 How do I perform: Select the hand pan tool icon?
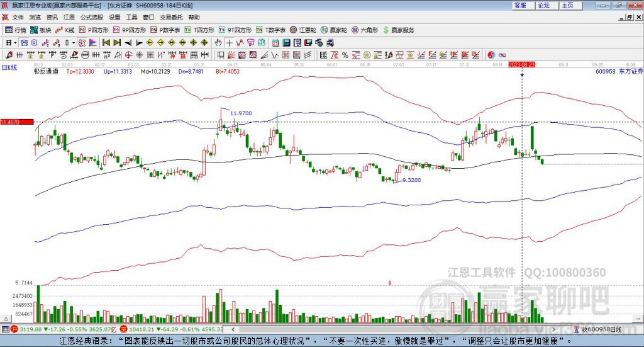pyautogui.click(x=218, y=43)
